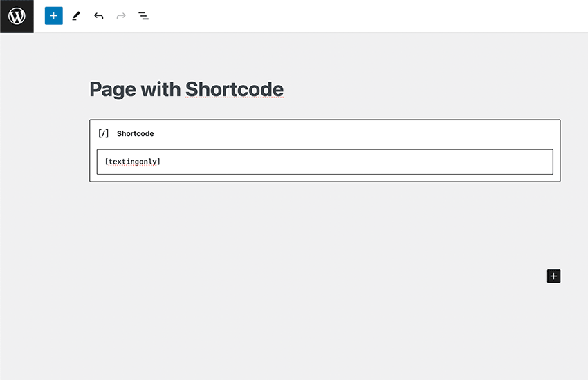
Task: Click blank space inside shortcode input's right side
Action: [x=450, y=162]
